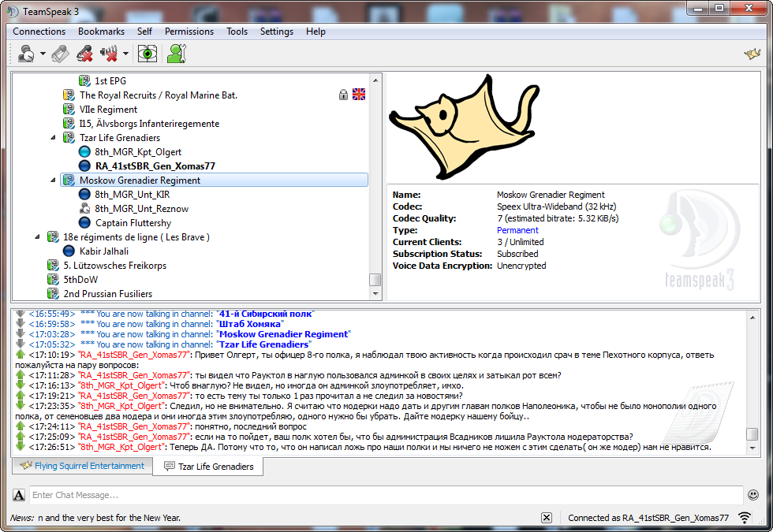Open the connect icon's dropdown arrow
This screenshot has height=532, width=773.
coord(43,54)
